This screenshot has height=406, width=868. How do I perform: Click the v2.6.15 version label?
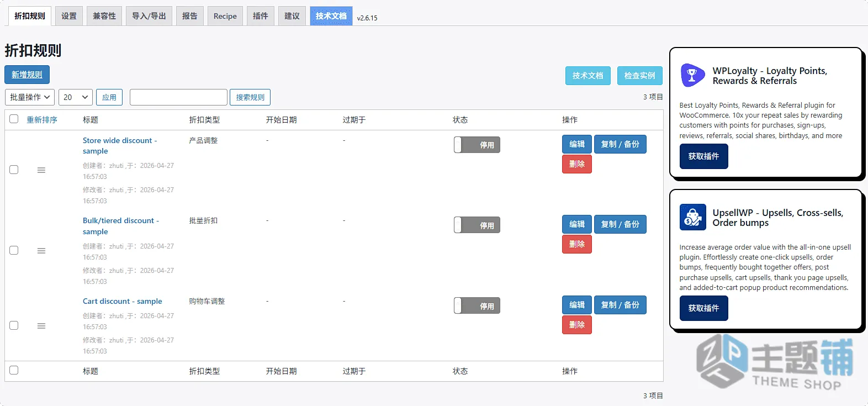click(x=367, y=18)
